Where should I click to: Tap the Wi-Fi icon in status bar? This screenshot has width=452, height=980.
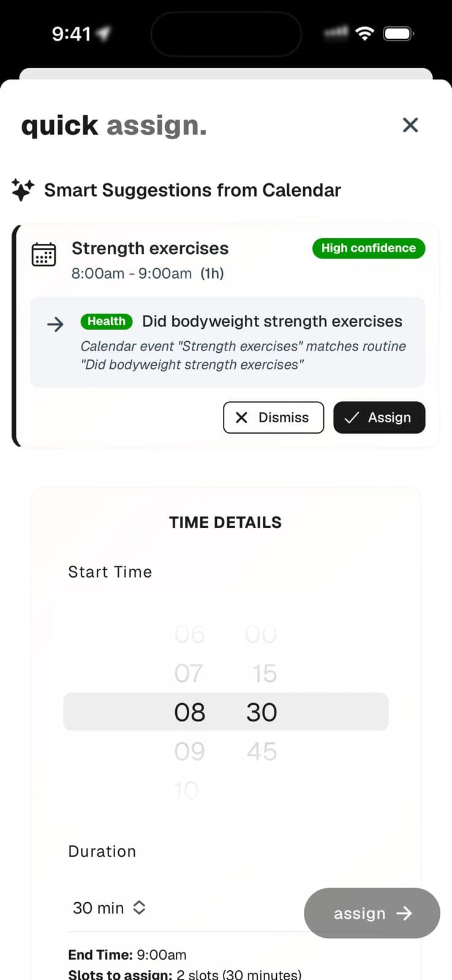point(364,34)
